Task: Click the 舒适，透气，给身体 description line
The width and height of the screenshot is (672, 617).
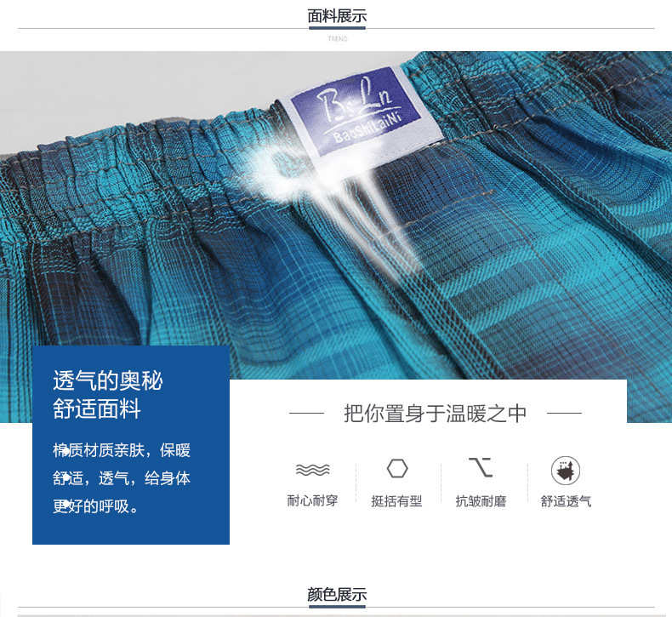Action: [122, 478]
